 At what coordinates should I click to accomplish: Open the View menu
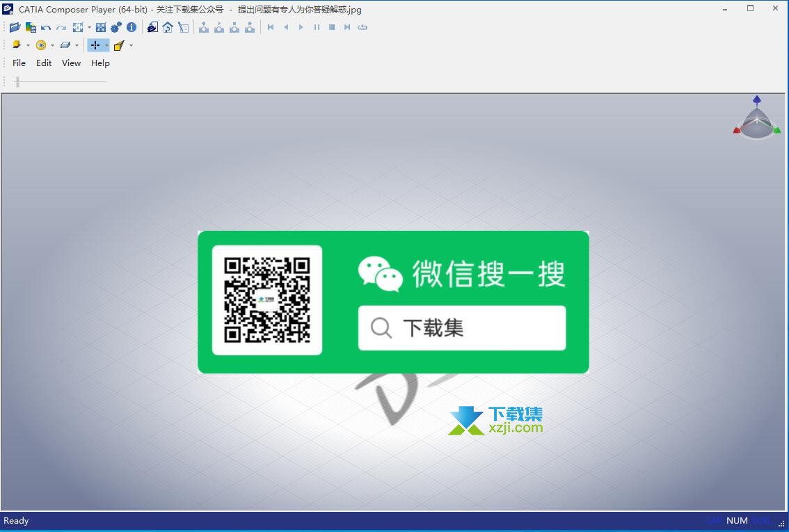tap(71, 63)
